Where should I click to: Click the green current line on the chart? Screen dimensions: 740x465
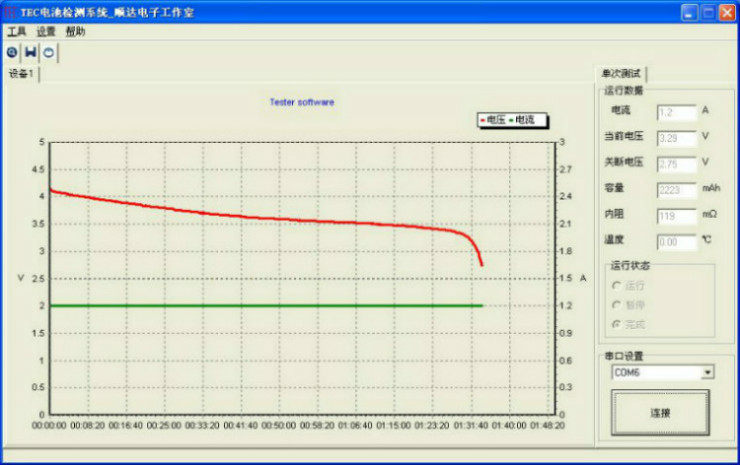coord(267,306)
